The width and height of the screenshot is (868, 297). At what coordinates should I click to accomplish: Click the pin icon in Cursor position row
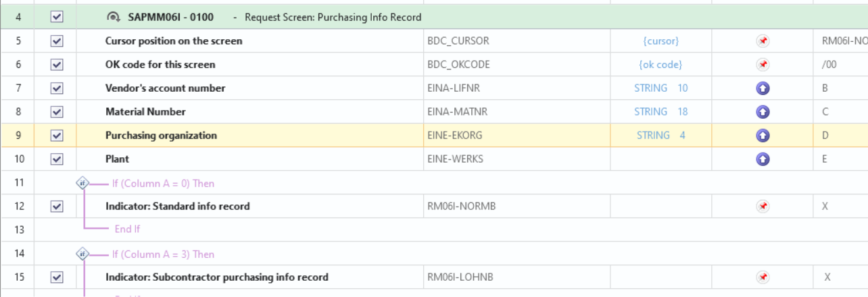(x=763, y=41)
